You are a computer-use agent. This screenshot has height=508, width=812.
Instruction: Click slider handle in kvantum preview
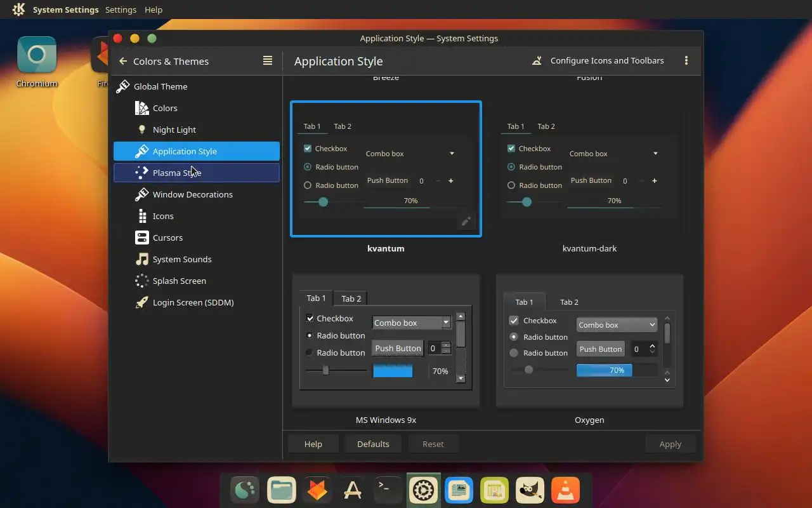323,202
